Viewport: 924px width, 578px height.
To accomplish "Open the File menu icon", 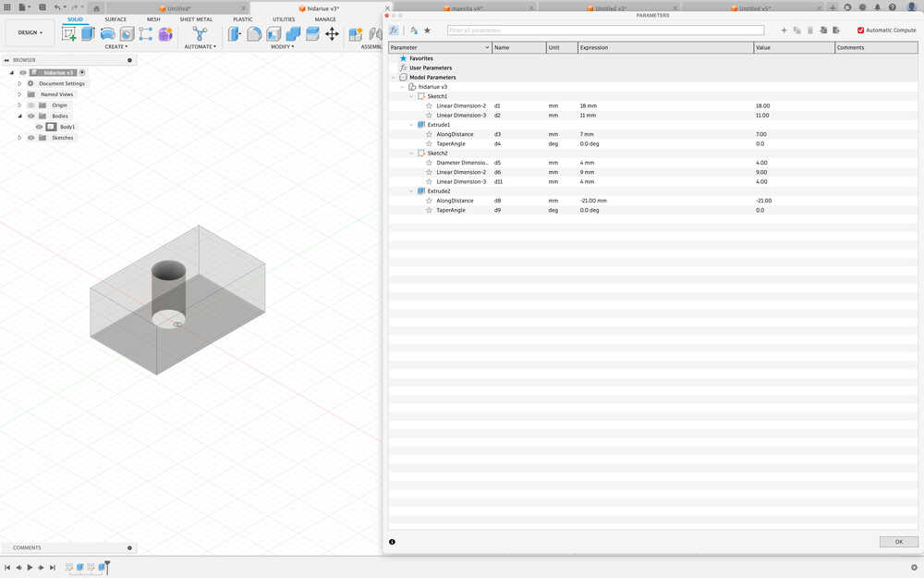I will [24, 7].
